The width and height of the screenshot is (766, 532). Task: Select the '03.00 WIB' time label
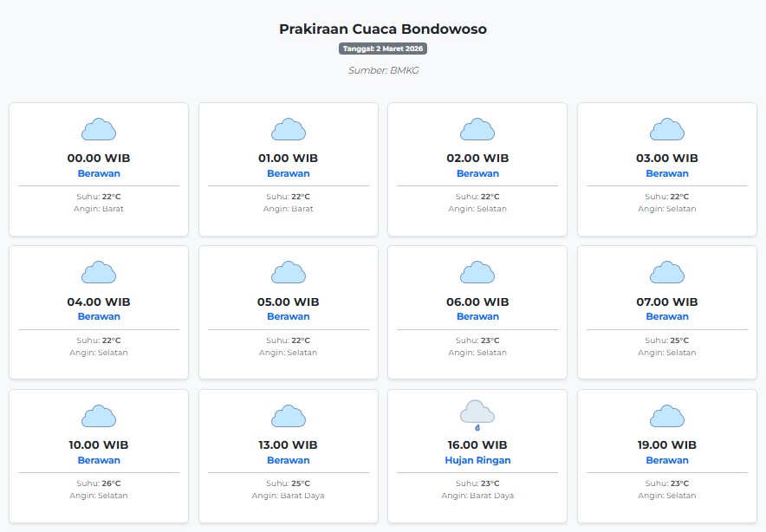(667, 158)
